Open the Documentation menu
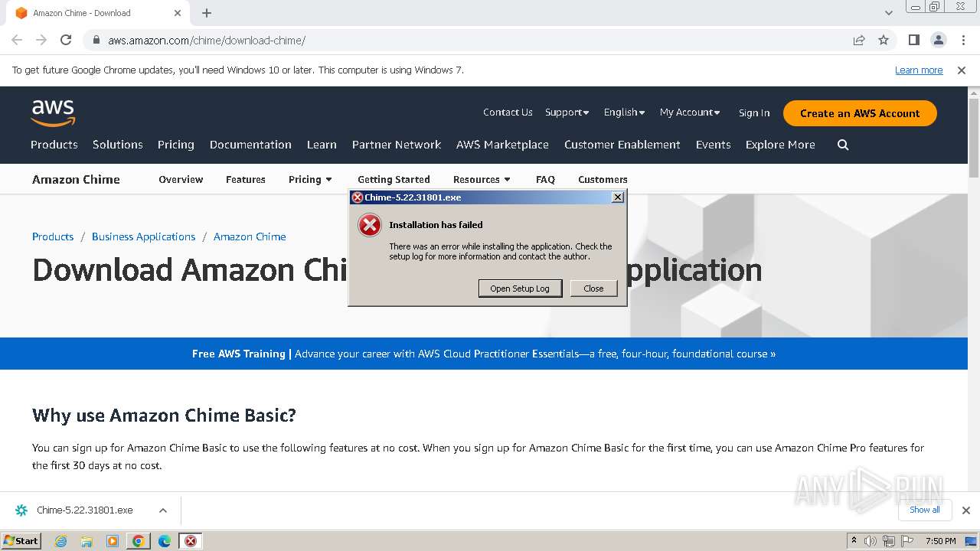Viewport: 980px width, 551px height. click(x=250, y=145)
